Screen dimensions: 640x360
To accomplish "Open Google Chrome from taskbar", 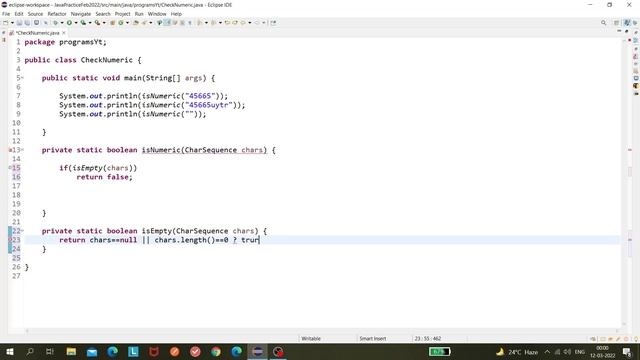I will point(216,351).
